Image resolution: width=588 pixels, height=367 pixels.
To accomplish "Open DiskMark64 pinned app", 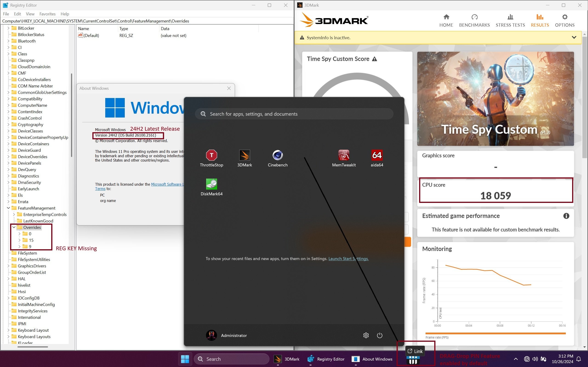I will click(x=211, y=184).
